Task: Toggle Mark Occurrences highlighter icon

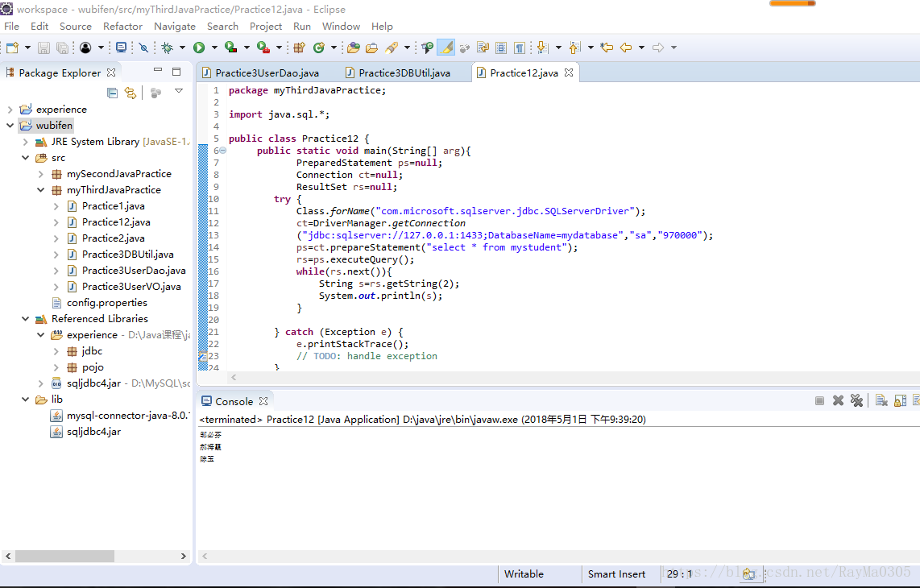Action: coord(446,48)
